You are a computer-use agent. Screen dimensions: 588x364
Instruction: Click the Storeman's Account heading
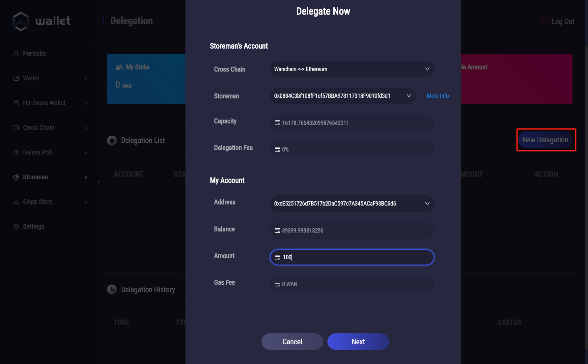click(x=239, y=46)
